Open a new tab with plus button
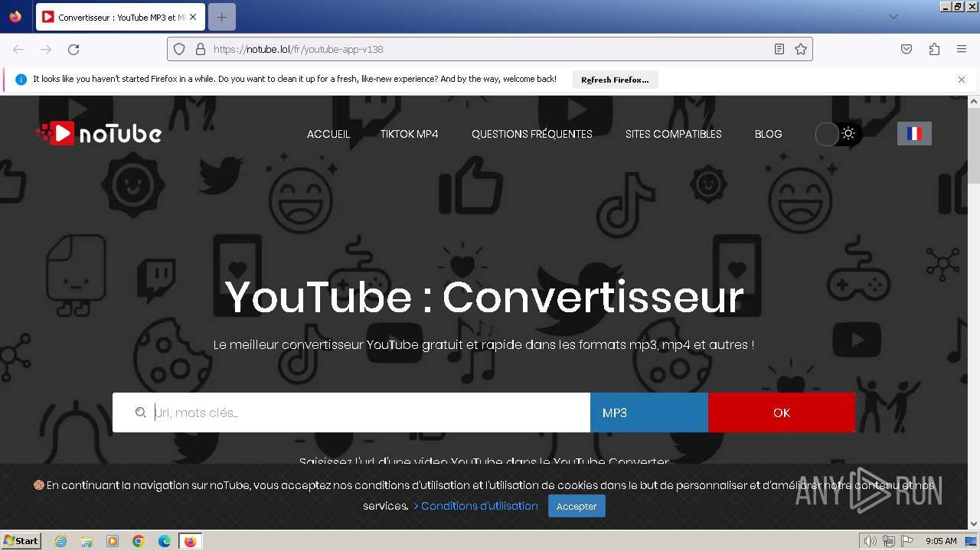The height and width of the screenshot is (551, 980). point(222,17)
